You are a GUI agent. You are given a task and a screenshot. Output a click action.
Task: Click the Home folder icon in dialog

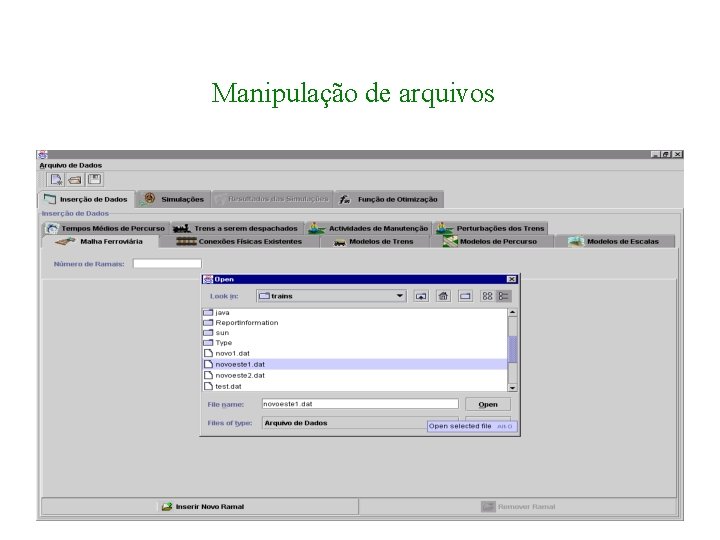[x=443, y=296]
